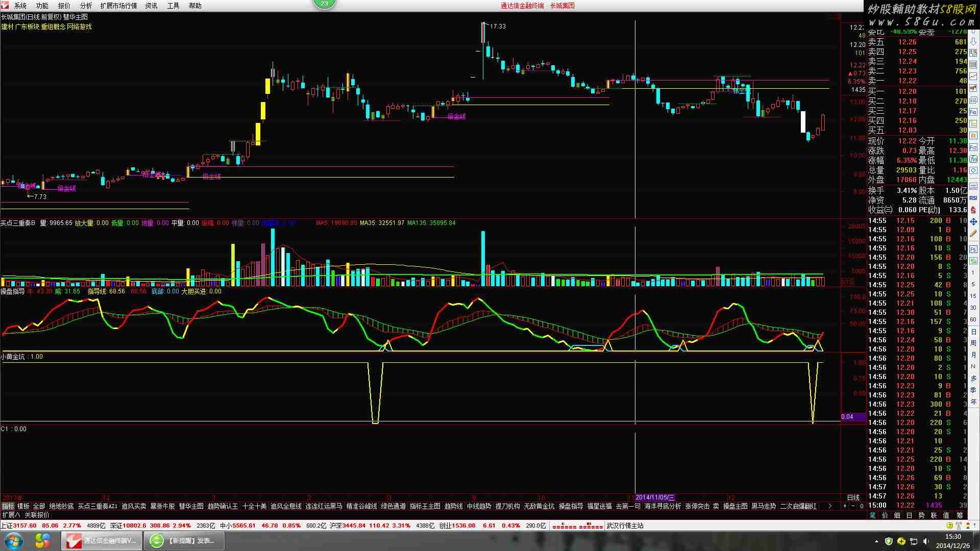Viewport: 980px width, 551px height.
Task: Show hidden system tray icons
Action: click(x=876, y=541)
